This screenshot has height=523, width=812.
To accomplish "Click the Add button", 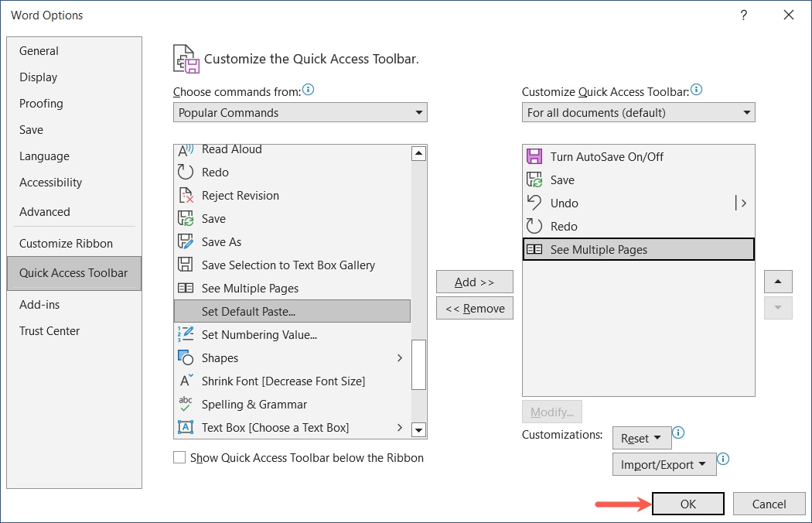I will point(474,281).
